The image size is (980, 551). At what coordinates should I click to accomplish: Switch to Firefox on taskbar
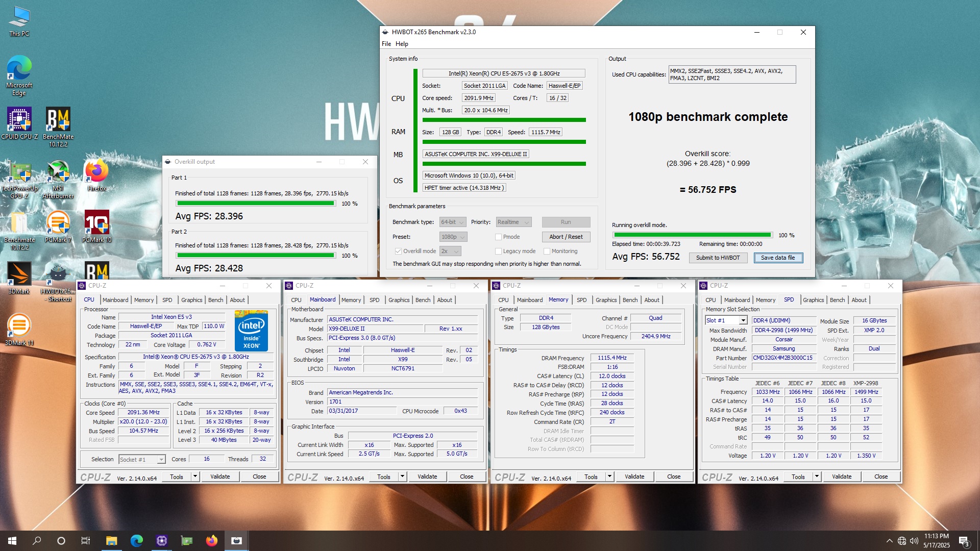212,541
